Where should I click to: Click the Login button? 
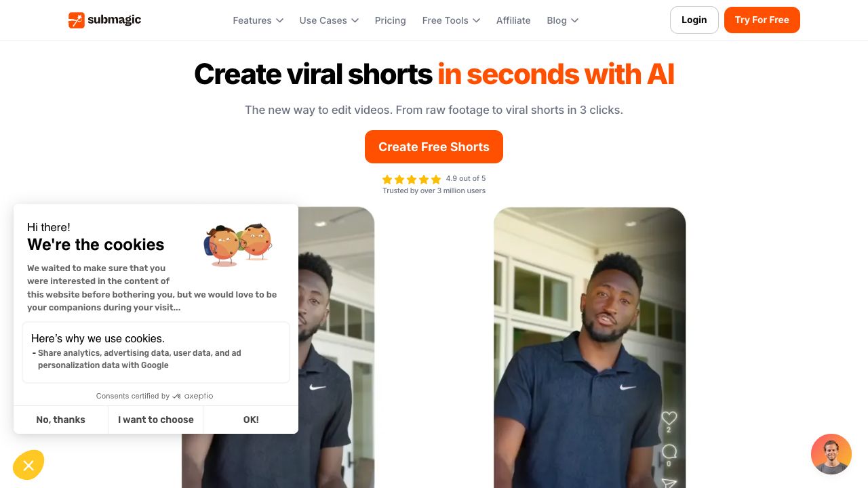[x=694, y=20]
